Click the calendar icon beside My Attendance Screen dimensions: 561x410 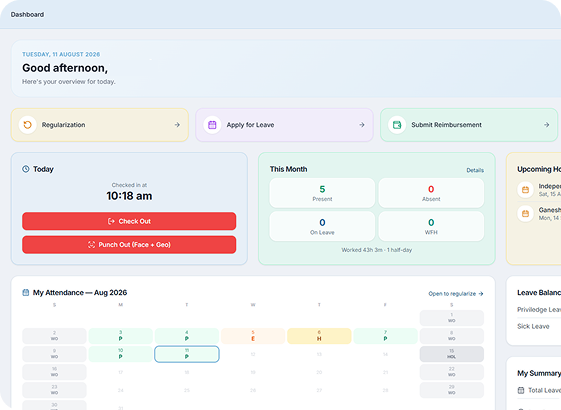[26, 293]
